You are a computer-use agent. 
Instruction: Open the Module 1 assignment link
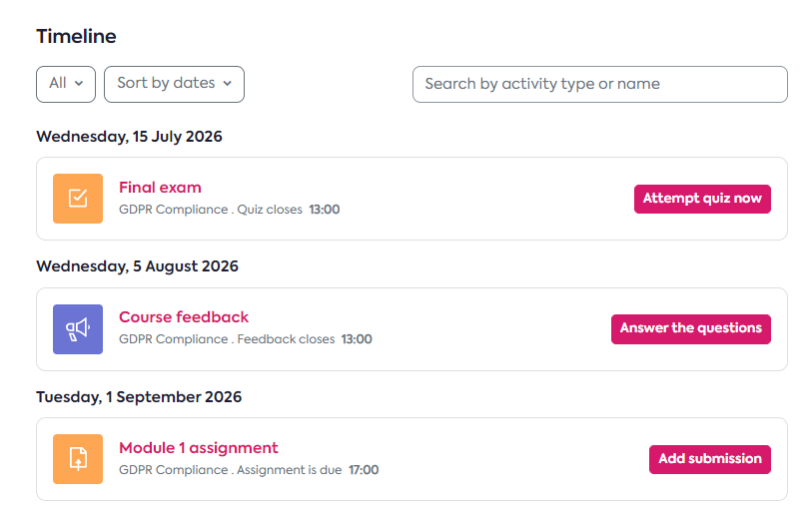[199, 448]
